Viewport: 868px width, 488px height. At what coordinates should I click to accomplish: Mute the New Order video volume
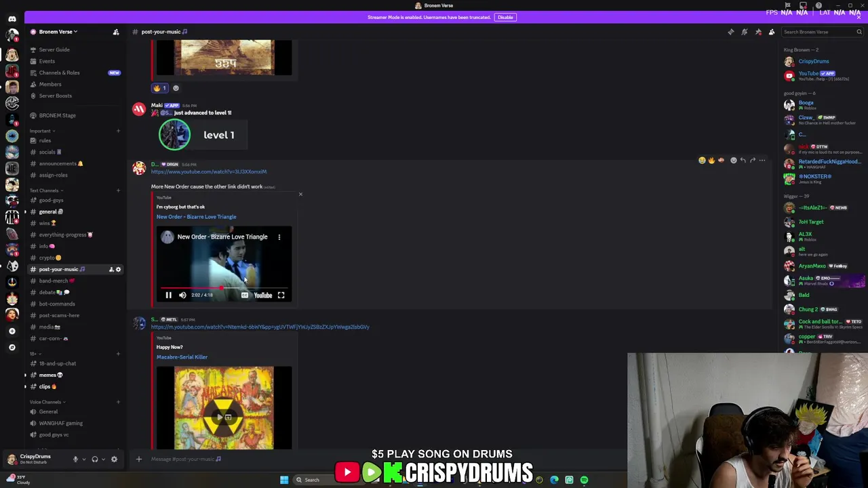(182, 296)
